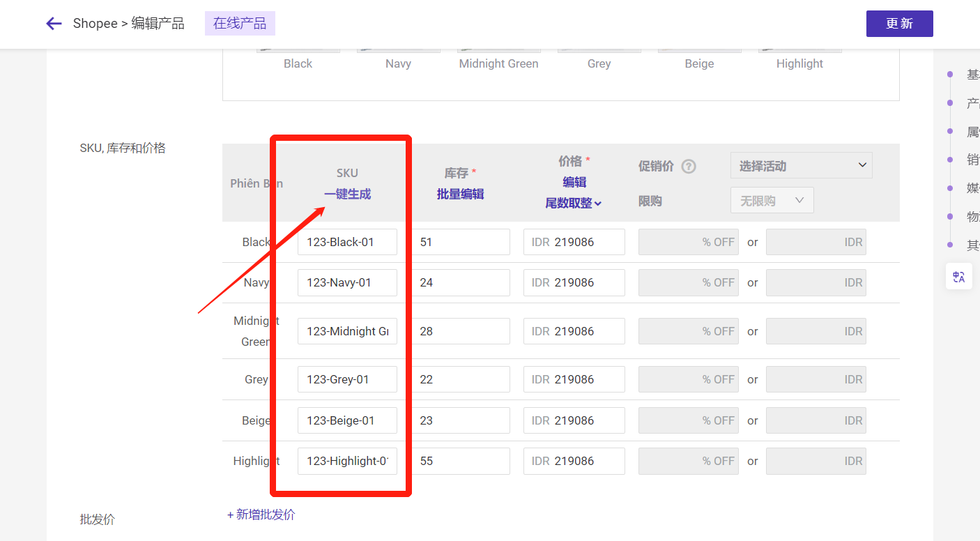Image resolution: width=980 pixels, height=541 pixels.
Task: Click the 基本信息 anchor dot in sidebar
Action: pos(949,74)
